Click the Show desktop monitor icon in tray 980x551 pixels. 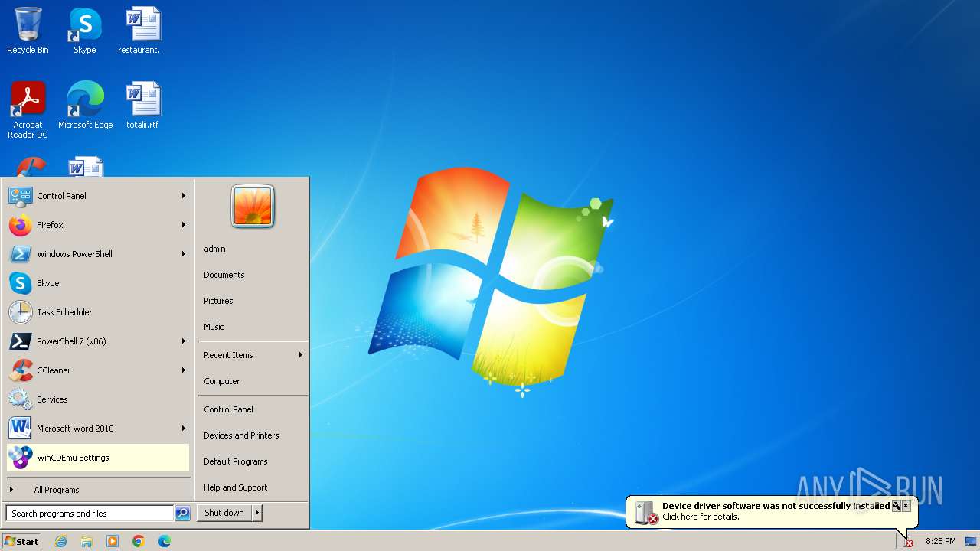[x=971, y=541]
